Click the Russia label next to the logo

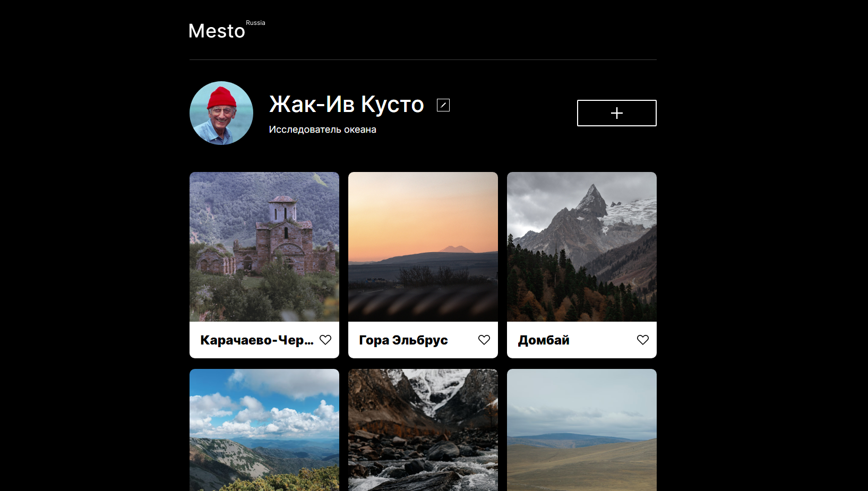pos(255,23)
